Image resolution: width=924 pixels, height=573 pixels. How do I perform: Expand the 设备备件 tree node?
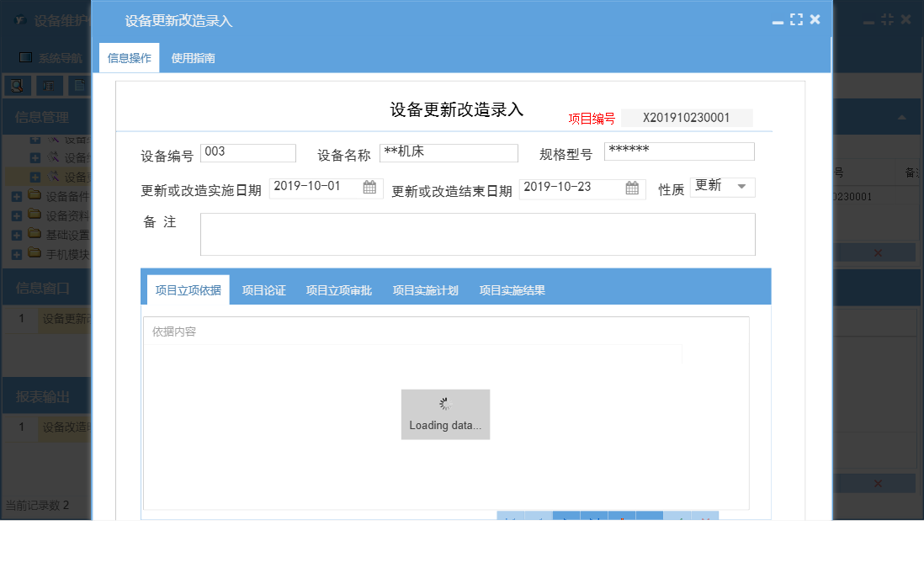(17, 195)
